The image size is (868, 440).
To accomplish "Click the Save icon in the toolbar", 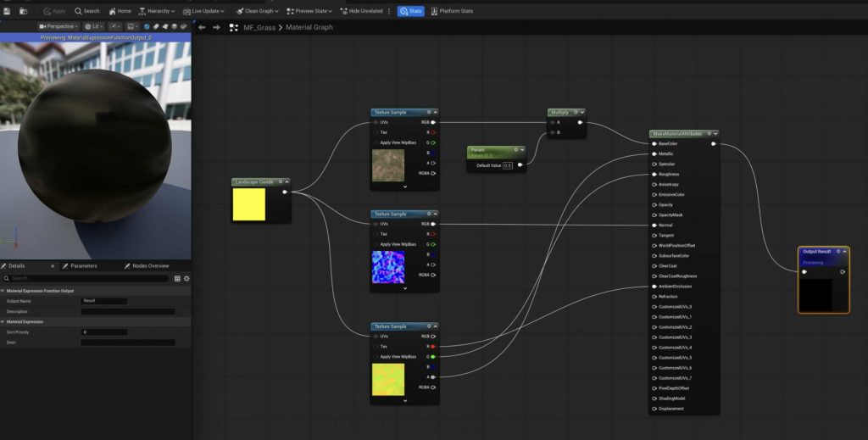I will tap(7, 11).
